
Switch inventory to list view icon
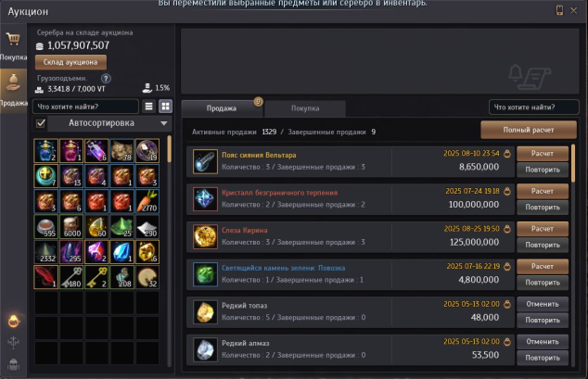(x=149, y=107)
